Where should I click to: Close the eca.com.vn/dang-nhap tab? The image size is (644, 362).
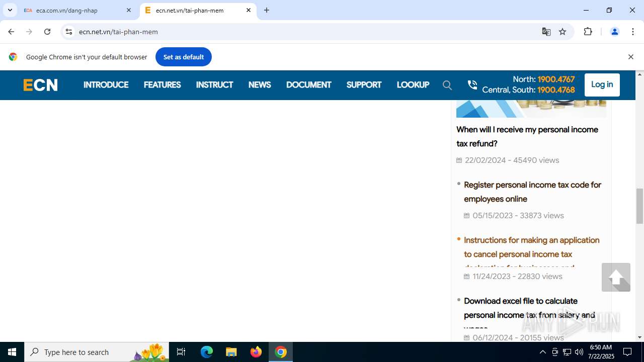[129, 10]
